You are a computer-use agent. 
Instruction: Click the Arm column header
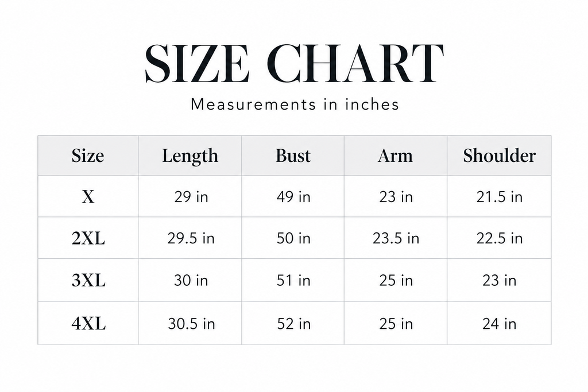point(395,156)
